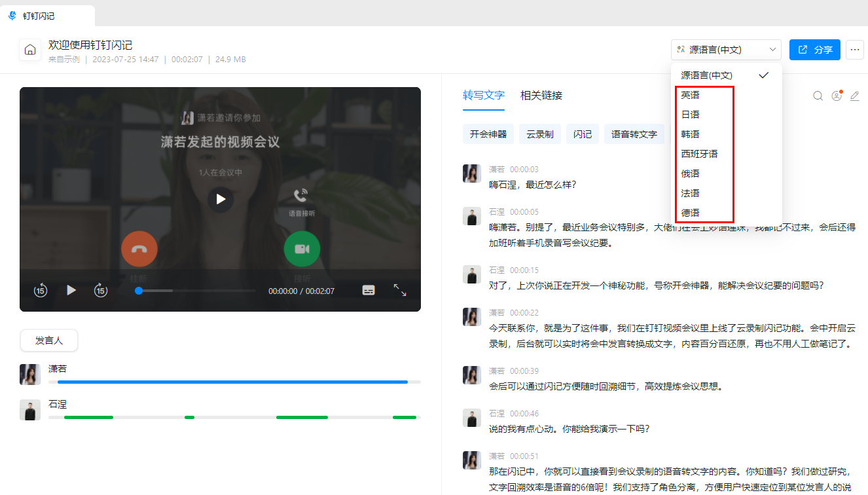The height and width of the screenshot is (495, 868).
Task: Skip forward 15 seconds
Action: (100, 290)
